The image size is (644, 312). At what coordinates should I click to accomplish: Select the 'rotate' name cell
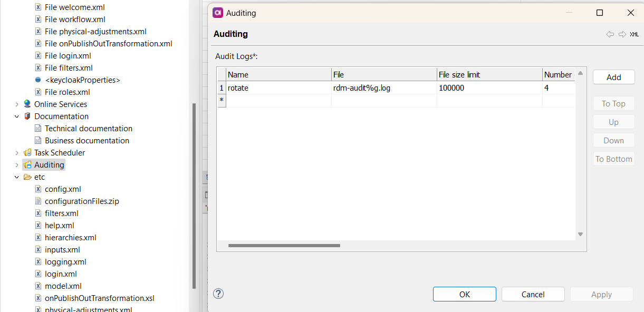tap(279, 88)
